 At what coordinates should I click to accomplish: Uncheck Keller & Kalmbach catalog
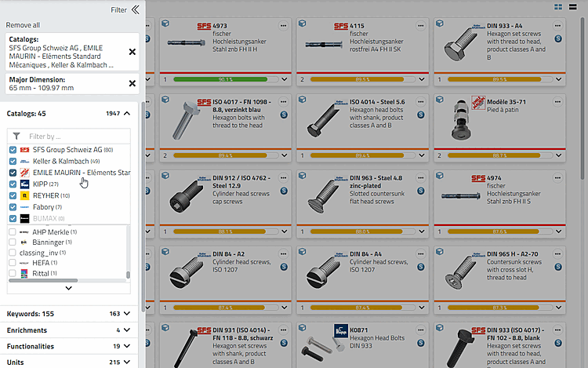coord(13,162)
